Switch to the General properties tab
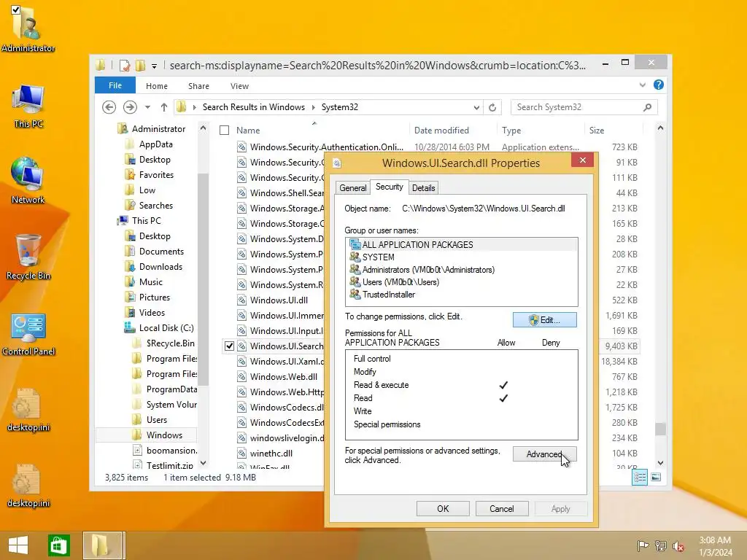 [x=353, y=187]
